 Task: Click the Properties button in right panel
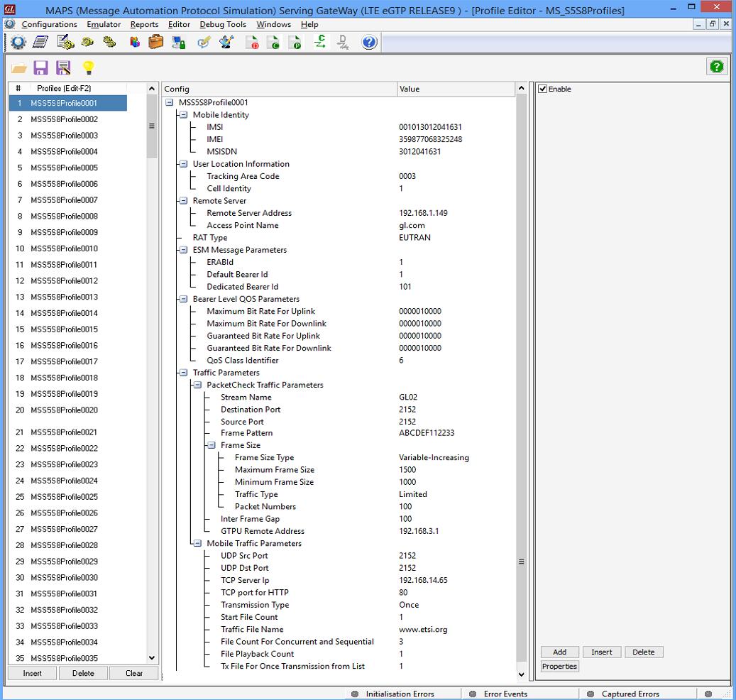point(561,666)
